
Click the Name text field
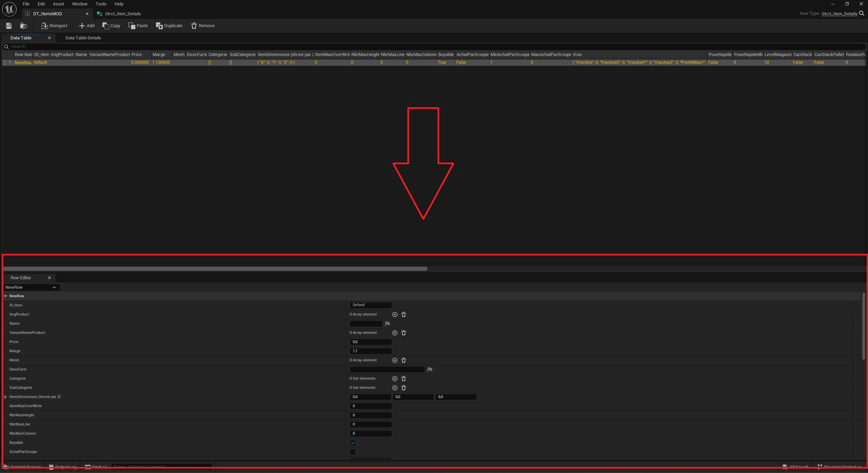point(366,324)
